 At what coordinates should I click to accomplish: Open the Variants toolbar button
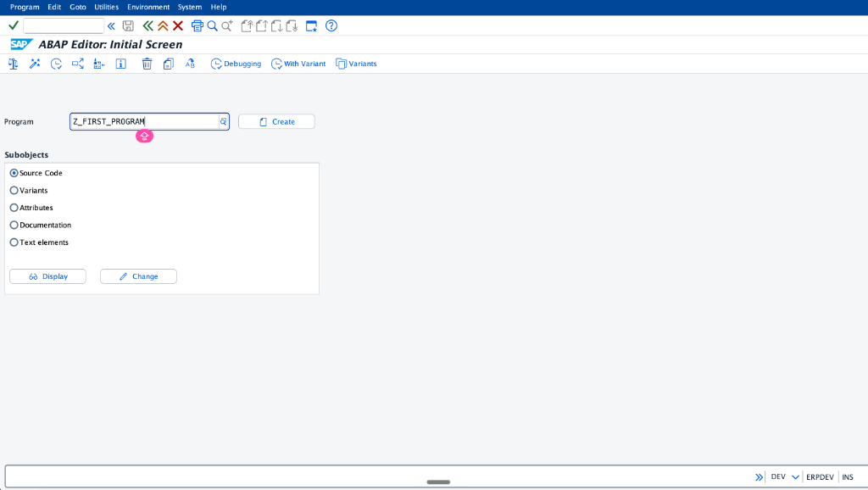coord(357,64)
